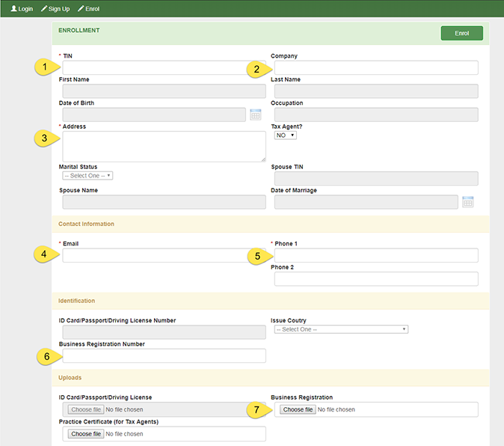Click the Spouse Name field
This screenshot has height=446, width=504.
click(x=164, y=202)
